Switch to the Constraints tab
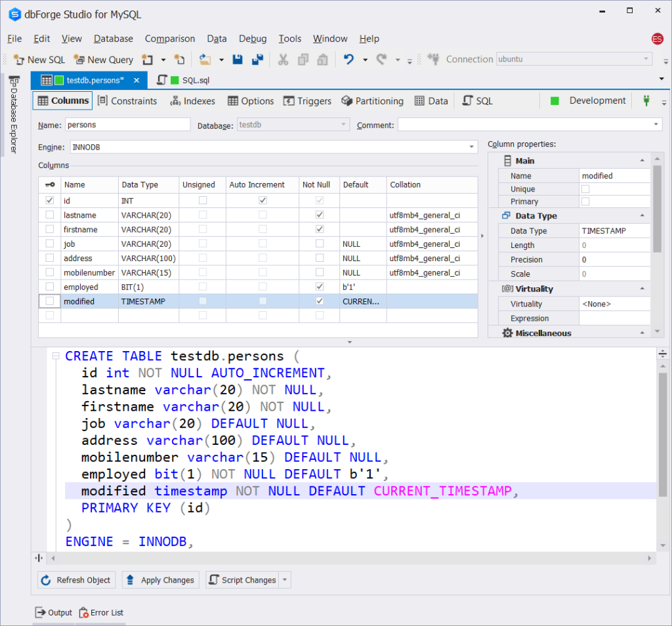 pos(127,100)
